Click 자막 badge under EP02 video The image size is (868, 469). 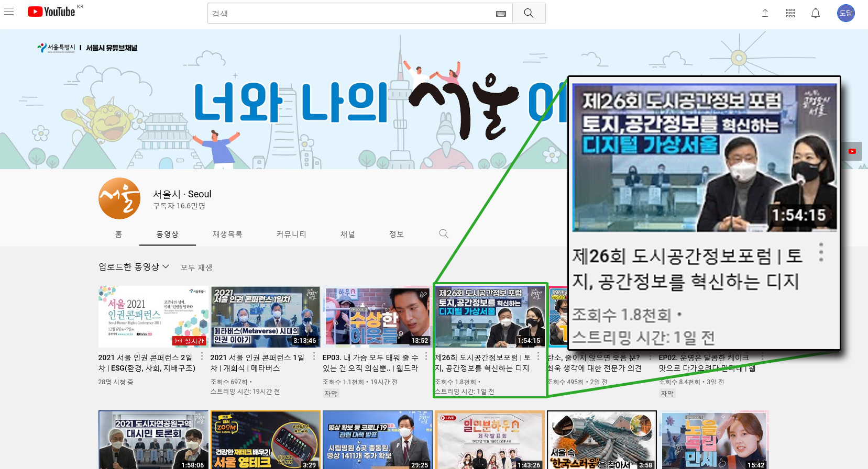(667, 394)
